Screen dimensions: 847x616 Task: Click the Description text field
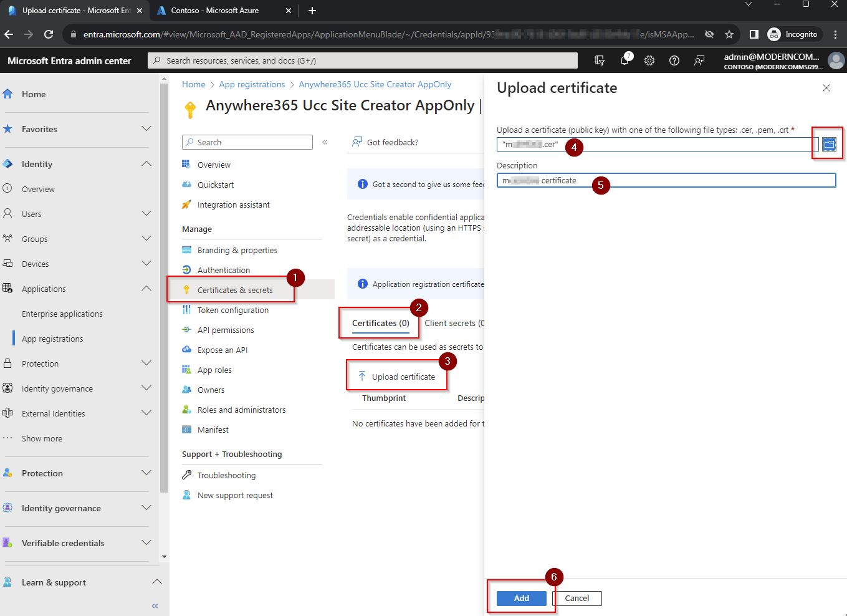click(x=686, y=180)
